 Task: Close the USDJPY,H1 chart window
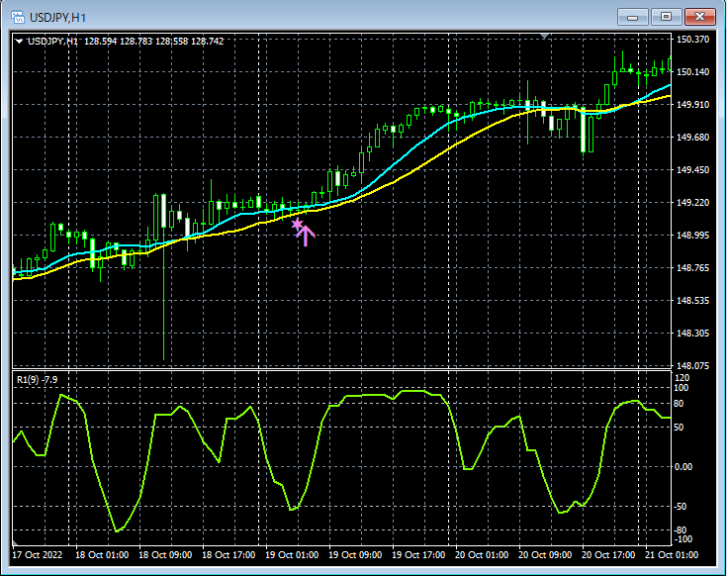[699, 17]
